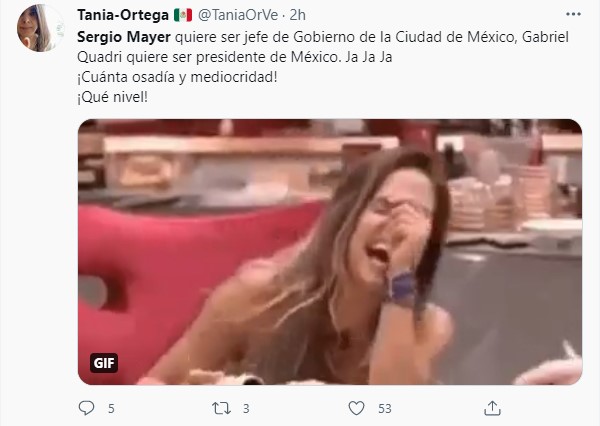Click the reply count 5

pos(111,409)
